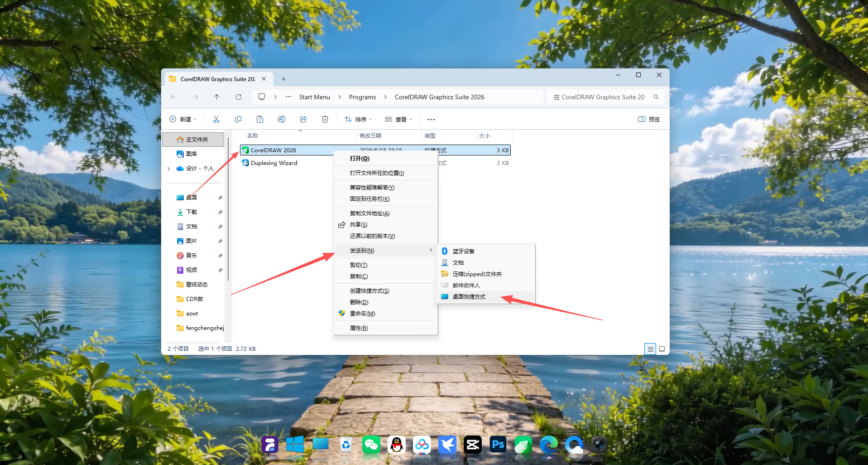Open Baidu Netdisk from the dock
This screenshot has height=465, width=868.
(422, 445)
